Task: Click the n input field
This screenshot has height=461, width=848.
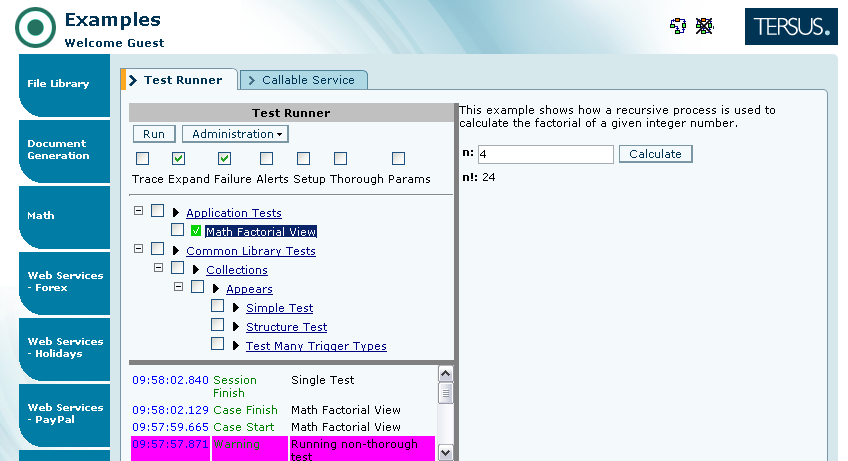Action: tap(545, 154)
